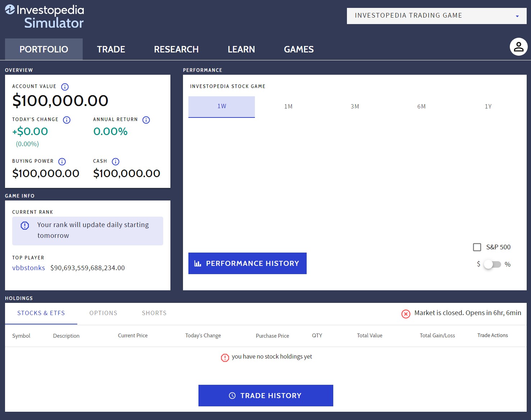Switch to Options holdings tab
The height and width of the screenshot is (420, 531).
104,313
